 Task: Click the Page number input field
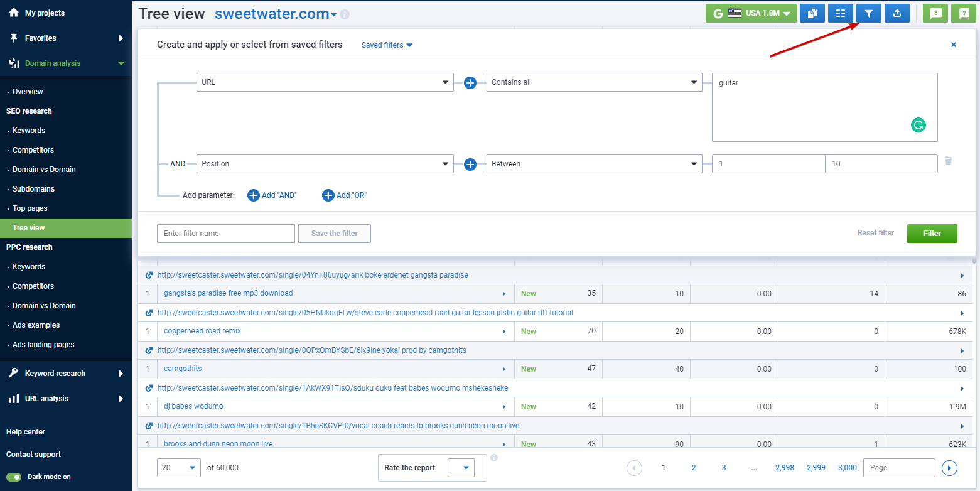(x=900, y=468)
